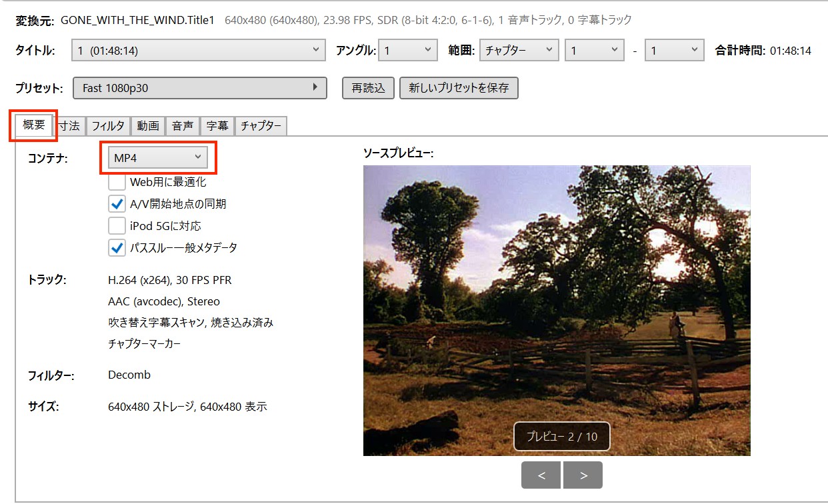
Task: Open the 範囲 チャプター dropdown
Action: [x=519, y=51]
